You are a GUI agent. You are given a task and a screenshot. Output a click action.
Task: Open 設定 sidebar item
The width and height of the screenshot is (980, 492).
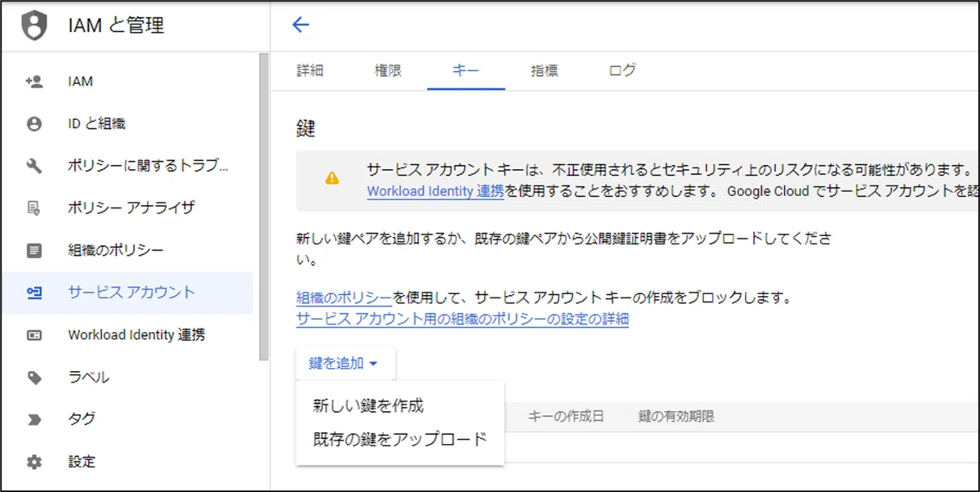127,462
